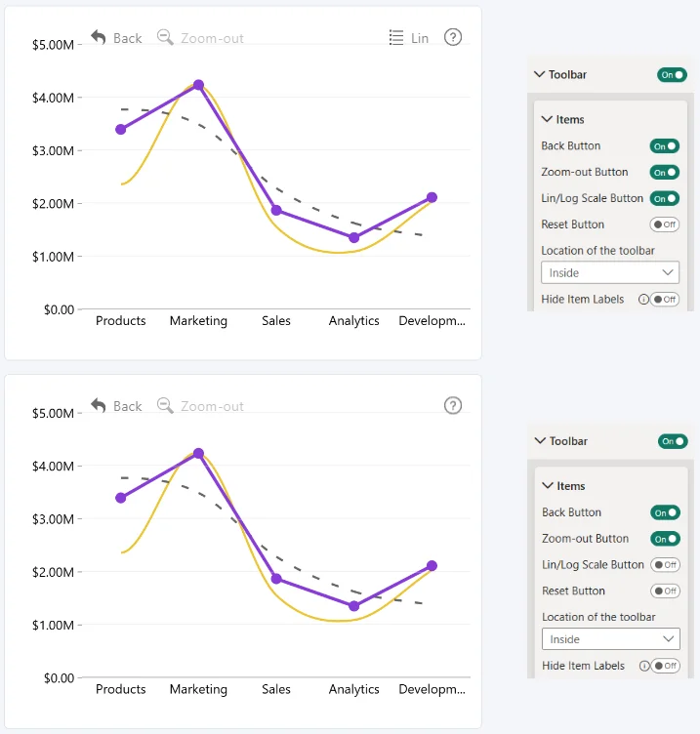Screen dimensions: 700x734
Task: Click $2.00M axis value in bottom chart
Action: 53,572
